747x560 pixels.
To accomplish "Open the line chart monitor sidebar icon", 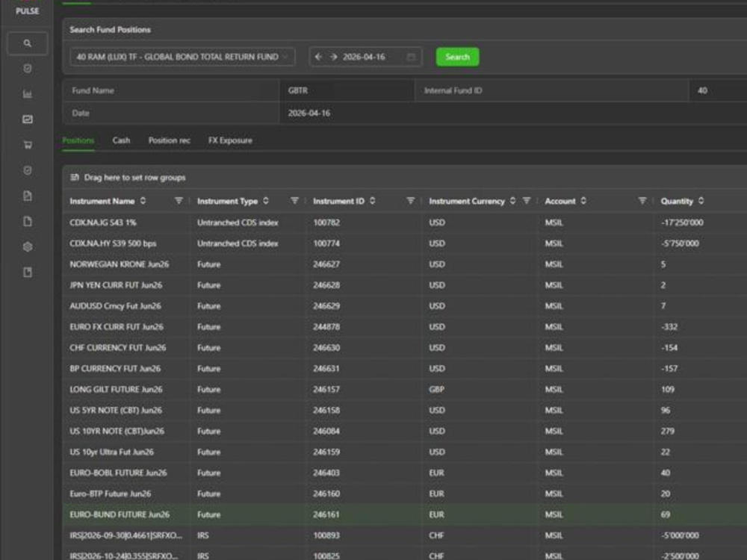I will click(27, 119).
